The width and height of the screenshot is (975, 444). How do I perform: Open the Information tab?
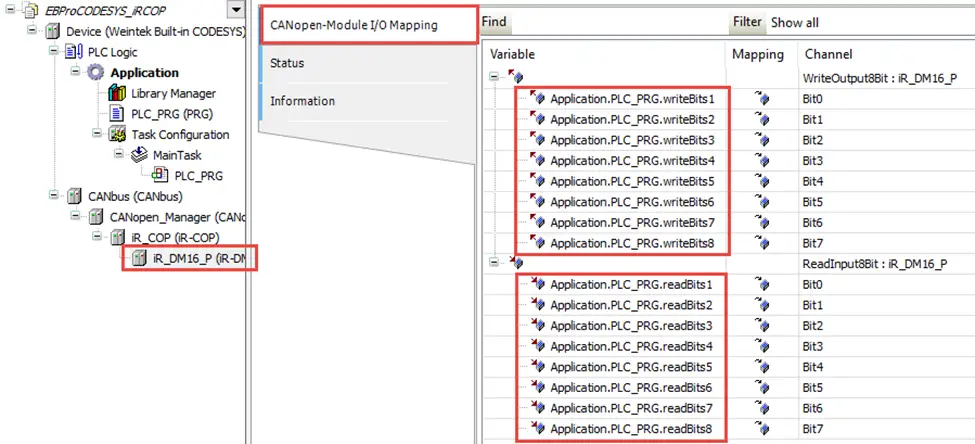click(x=302, y=101)
